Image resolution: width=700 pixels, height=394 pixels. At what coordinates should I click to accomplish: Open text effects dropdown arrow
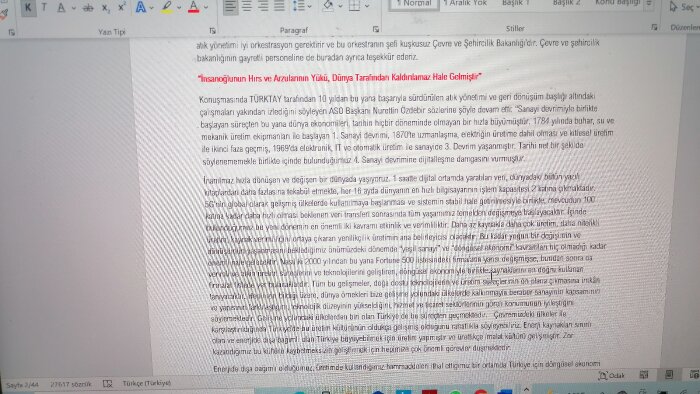coord(152,8)
